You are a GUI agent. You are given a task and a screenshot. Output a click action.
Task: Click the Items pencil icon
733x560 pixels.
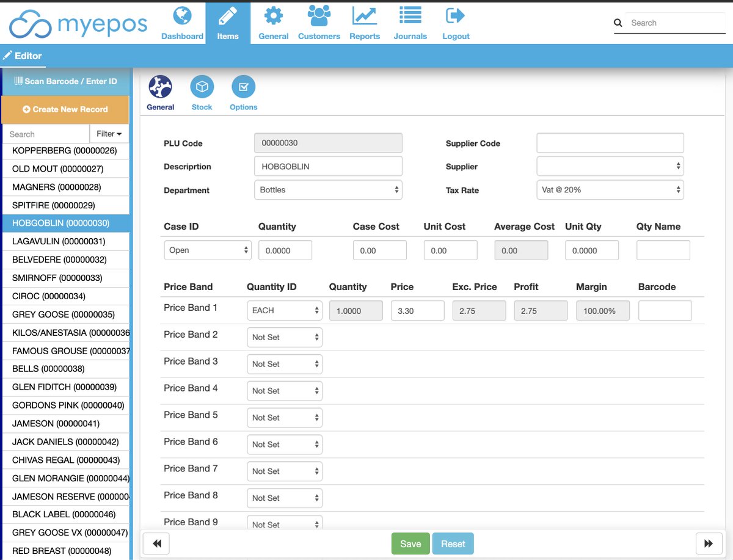pos(228,15)
